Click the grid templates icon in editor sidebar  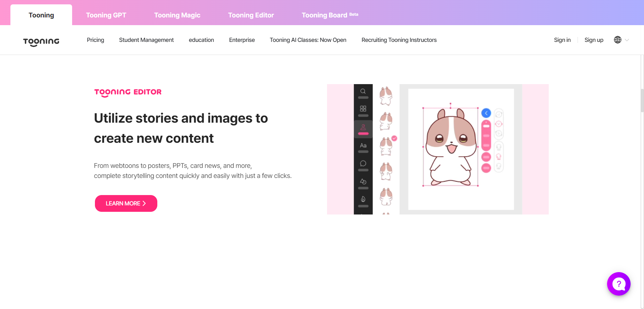[363, 109]
